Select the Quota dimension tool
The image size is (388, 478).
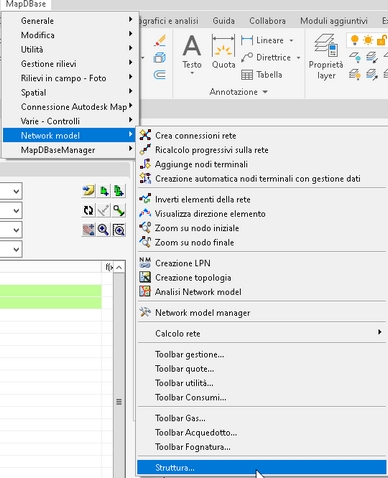pyautogui.click(x=223, y=51)
